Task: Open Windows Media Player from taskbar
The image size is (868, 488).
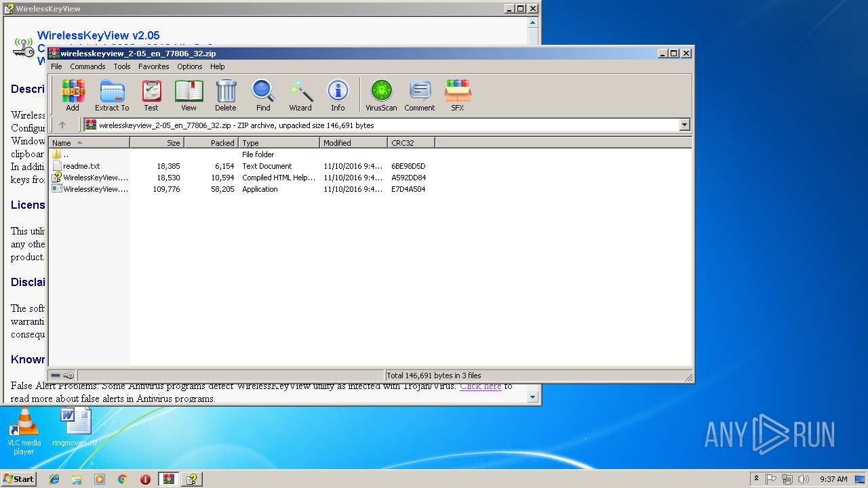Action: pos(100,479)
